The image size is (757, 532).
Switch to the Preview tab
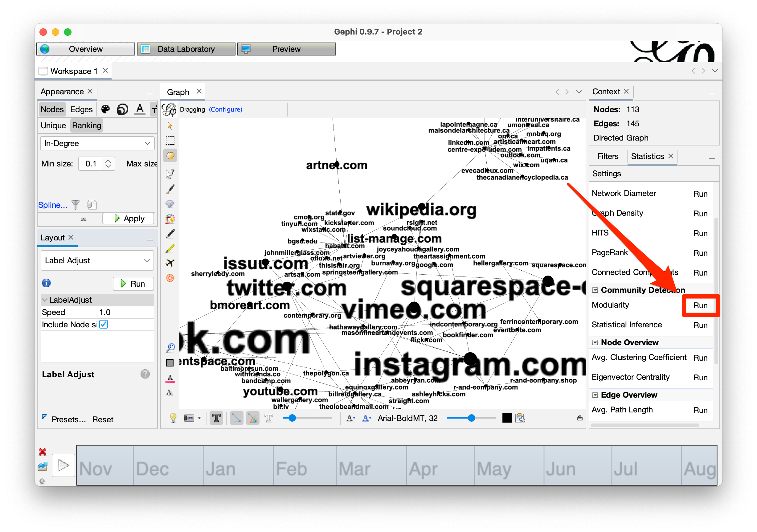coord(287,49)
